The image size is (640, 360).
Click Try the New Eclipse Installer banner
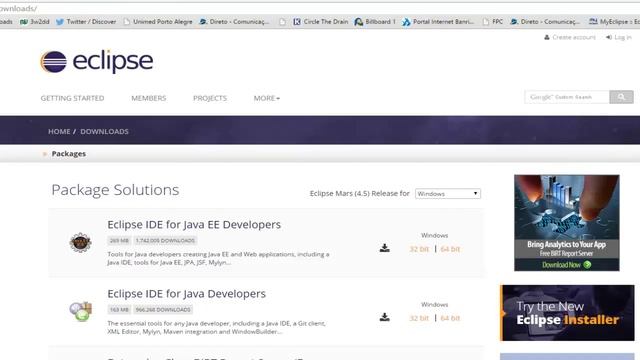[x=567, y=313]
